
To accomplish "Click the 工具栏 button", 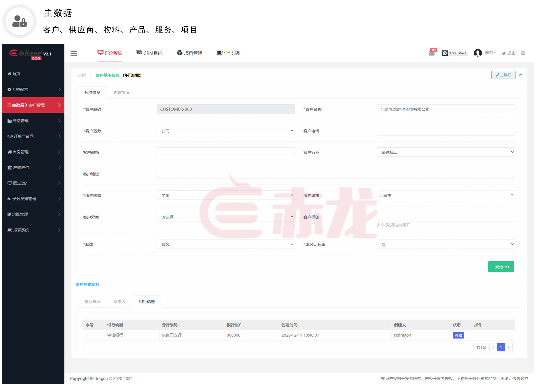I will pyautogui.click(x=503, y=75).
